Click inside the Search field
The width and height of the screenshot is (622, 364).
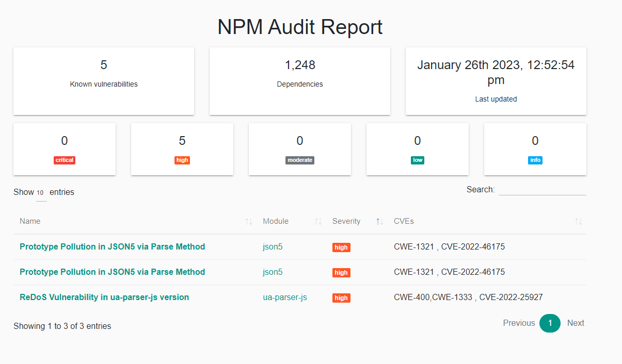point(542,191)
